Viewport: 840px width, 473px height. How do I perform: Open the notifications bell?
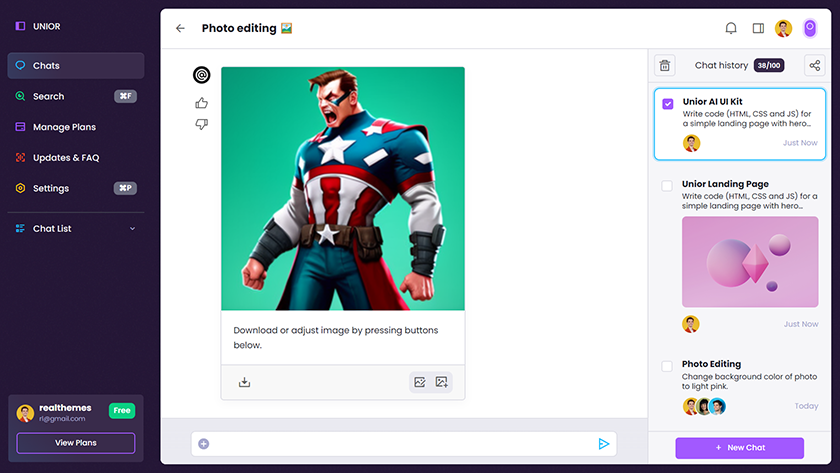(x=731, y=28)
